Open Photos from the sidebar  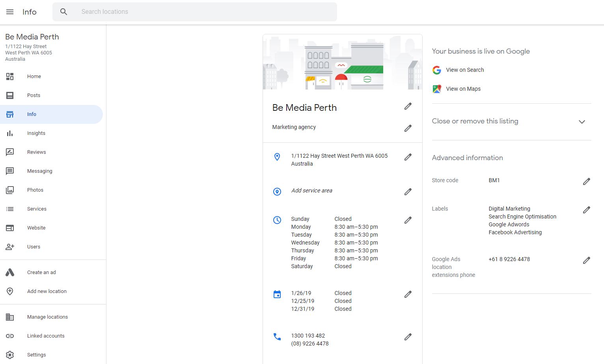pos(35,190)
